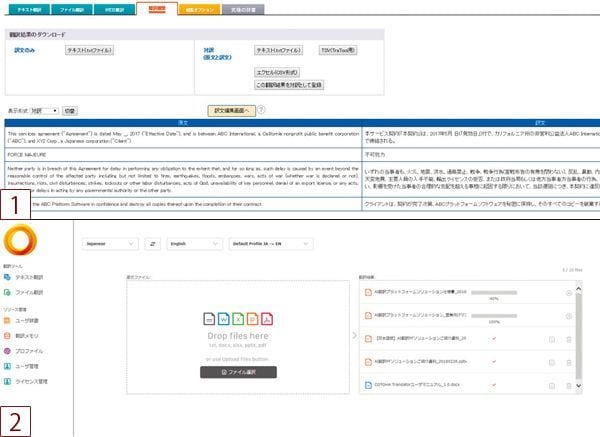
Task: Open the 表示形式 対訳 dropdown
Action: (48, 110)
